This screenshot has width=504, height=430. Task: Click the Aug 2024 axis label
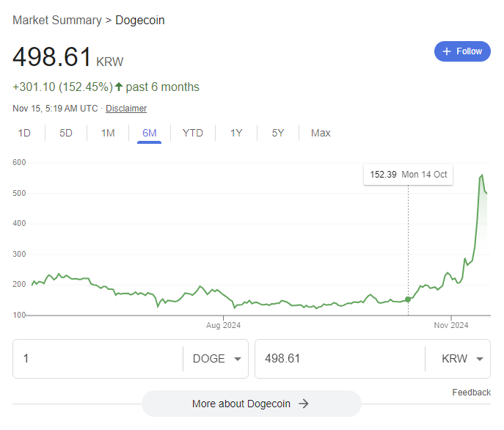[224, 325]
